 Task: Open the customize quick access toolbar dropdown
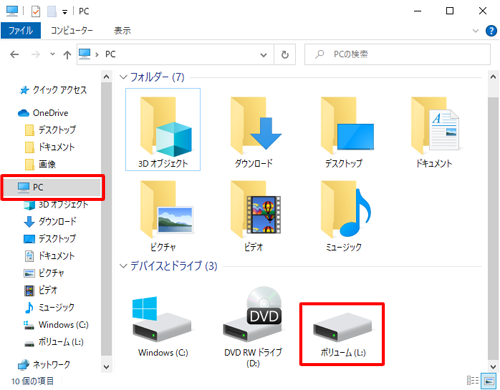[x=65, y=12]
